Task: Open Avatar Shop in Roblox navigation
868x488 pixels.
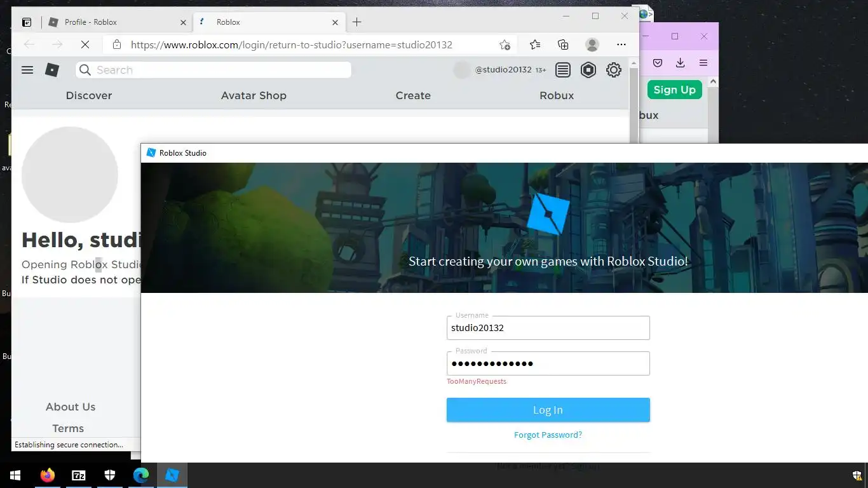Action: (x=254, y=95)
